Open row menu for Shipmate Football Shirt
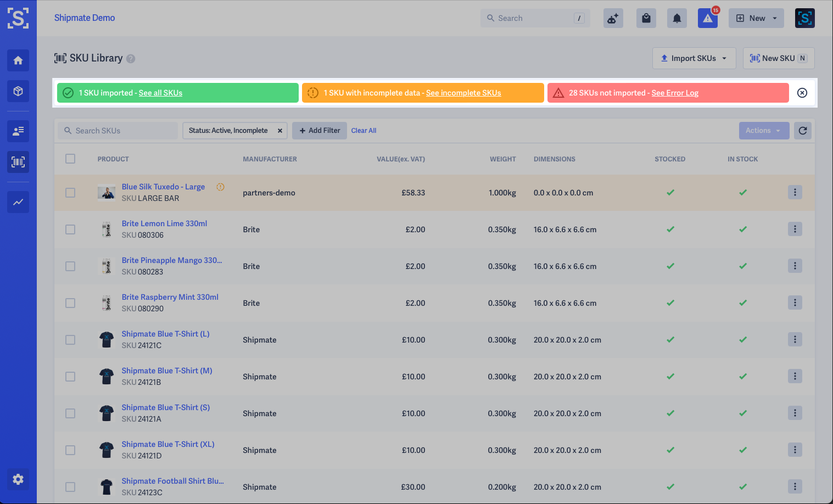The height and width of the screenshot is (504, 833). click(795, 486)
